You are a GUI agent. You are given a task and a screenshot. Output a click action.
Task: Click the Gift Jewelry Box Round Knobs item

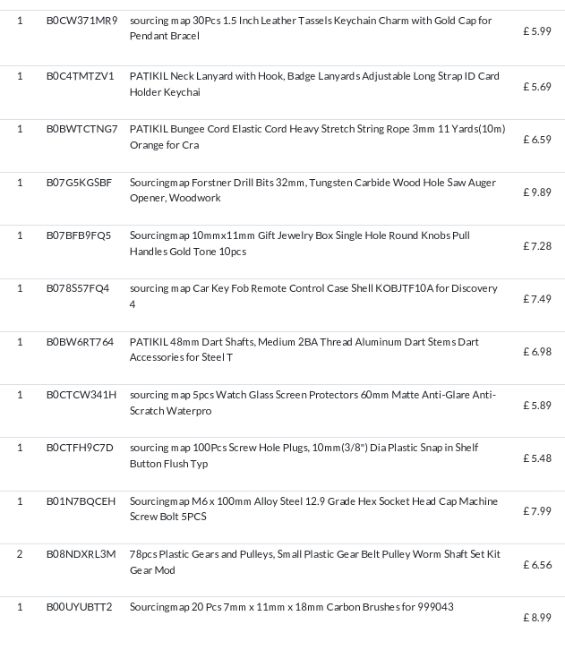[x=299, y=243]
